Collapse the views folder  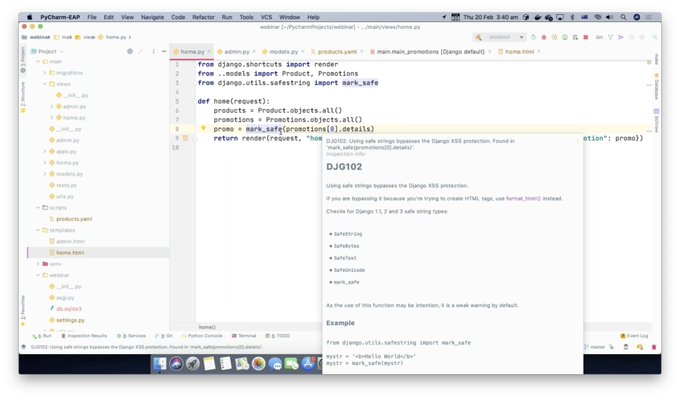pos(45,84)
